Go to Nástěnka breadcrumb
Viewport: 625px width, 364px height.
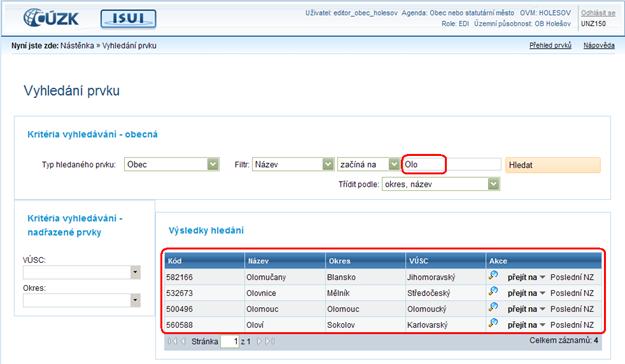point(77,45)
